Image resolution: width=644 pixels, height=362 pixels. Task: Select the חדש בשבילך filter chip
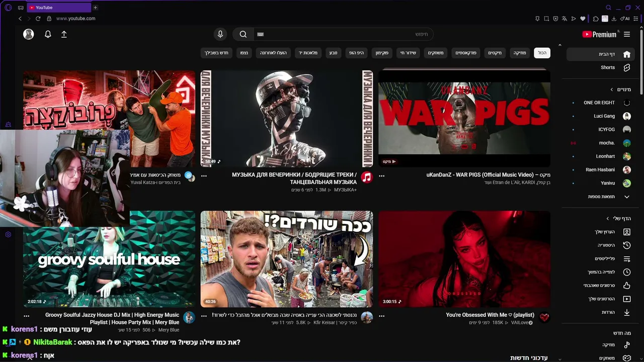(x=216, y=53)
